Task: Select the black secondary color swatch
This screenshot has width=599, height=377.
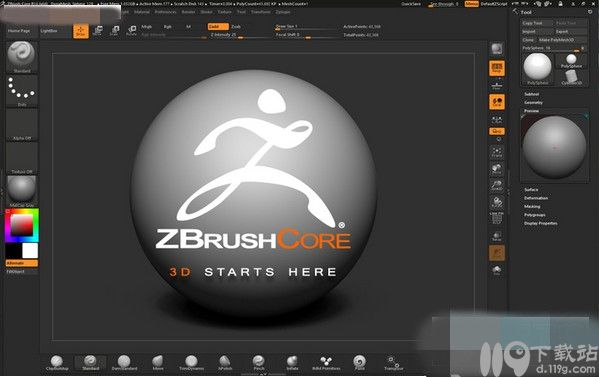Action: pos(14,251)
